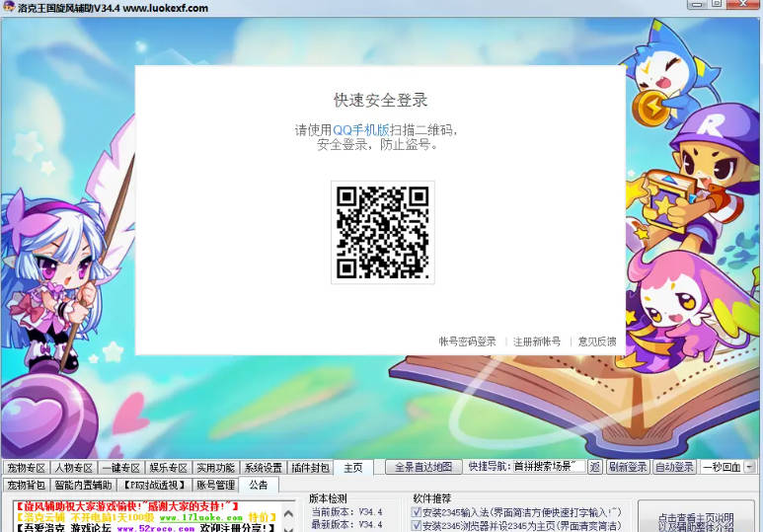Open the 娱乐专区 tab
Screen dimensions: 763x532
click(x=169, y=468)
